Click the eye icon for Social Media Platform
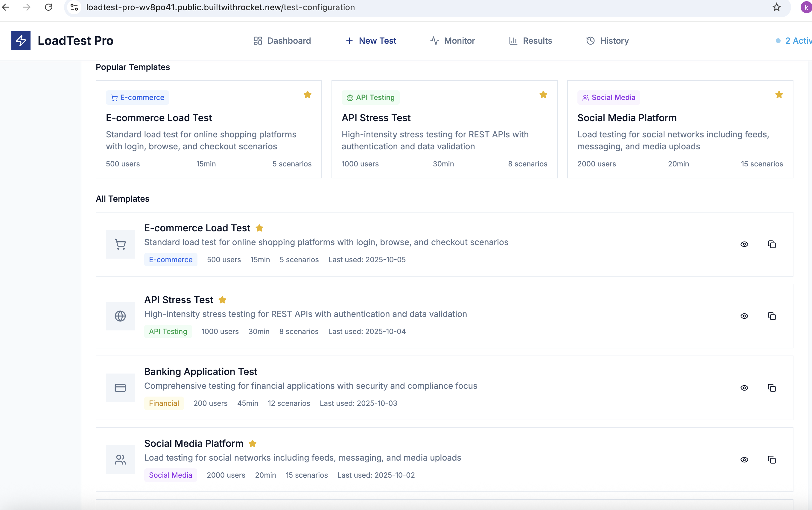Viewport: 812px width, 510px height. pyautogui.click(x=744, y=460)
